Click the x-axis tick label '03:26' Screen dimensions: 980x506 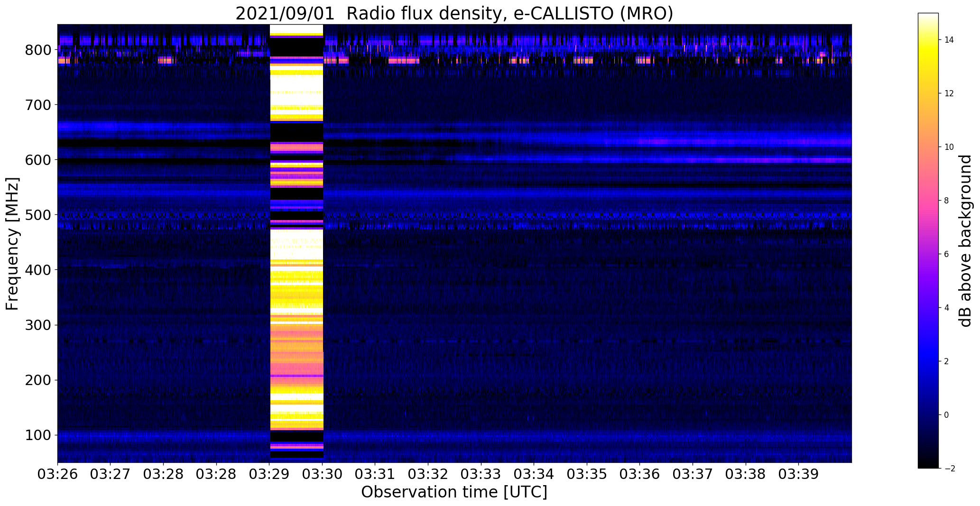pos(57,475)
